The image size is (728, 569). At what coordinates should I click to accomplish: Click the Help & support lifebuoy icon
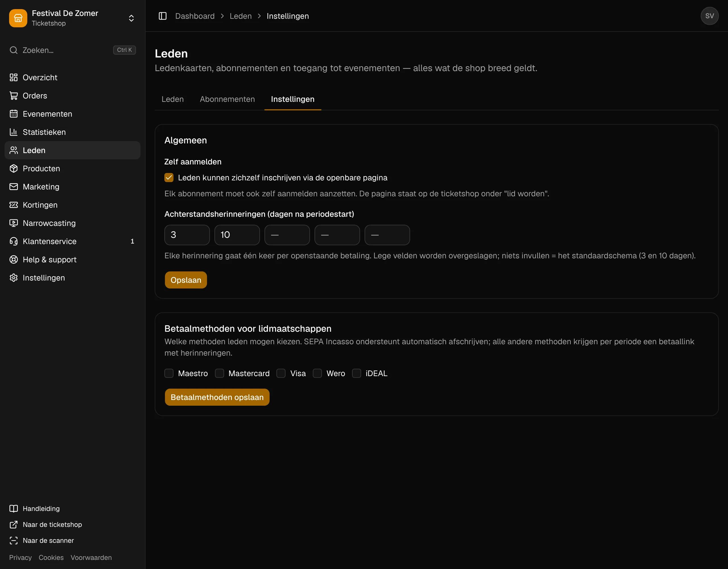(14, 259)
